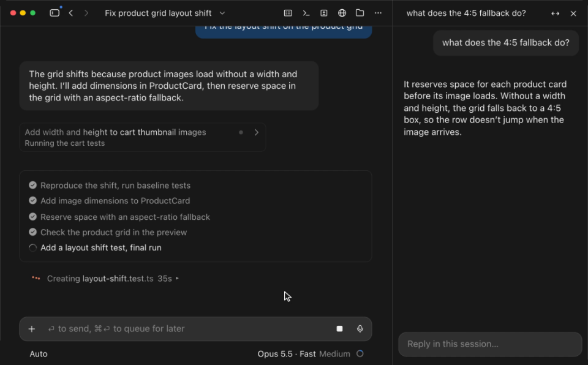Select 'Add width and height to cart thumbnail images'
The height and width of the screenshot is (365, 588).
tap(116, 132)
